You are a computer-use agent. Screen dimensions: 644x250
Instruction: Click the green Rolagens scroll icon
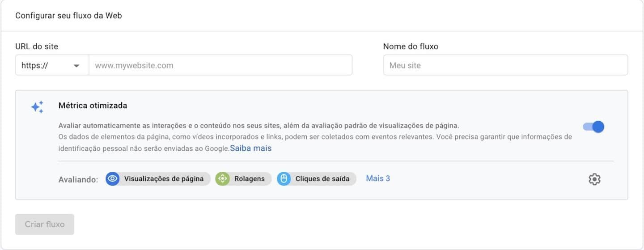tap(222, 179)
